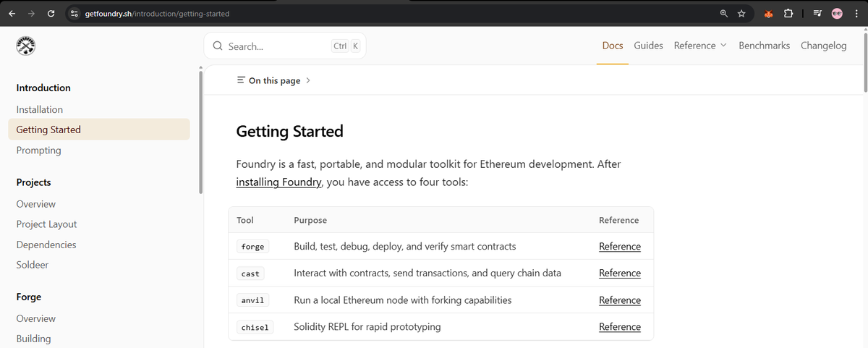Open the MetaMask fox extension
868x348 pixels.
769,14
